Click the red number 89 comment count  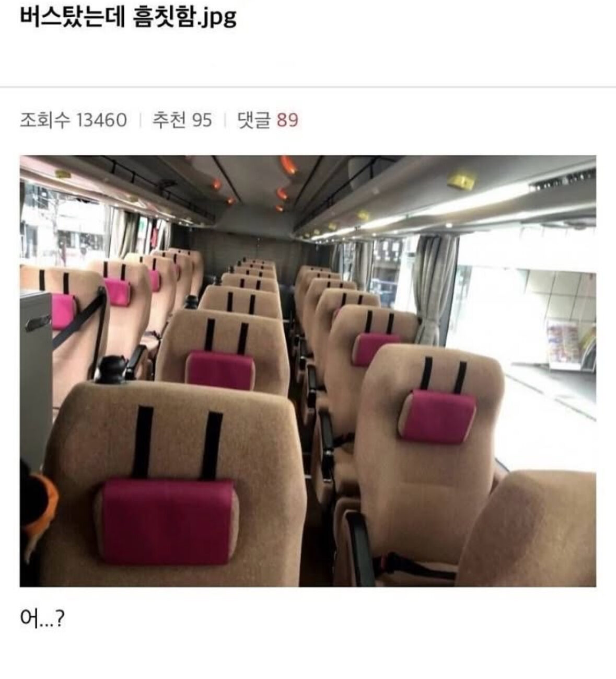(x=287, y=120)
